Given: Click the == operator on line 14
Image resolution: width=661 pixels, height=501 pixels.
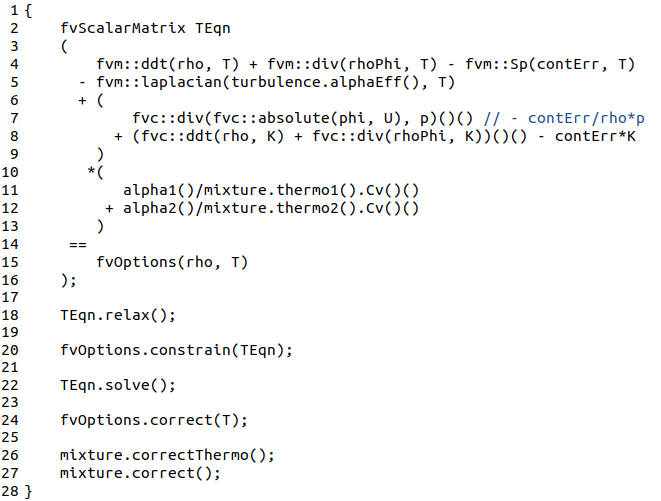Looking at the screenshot, I should click(x=78, y=245).
